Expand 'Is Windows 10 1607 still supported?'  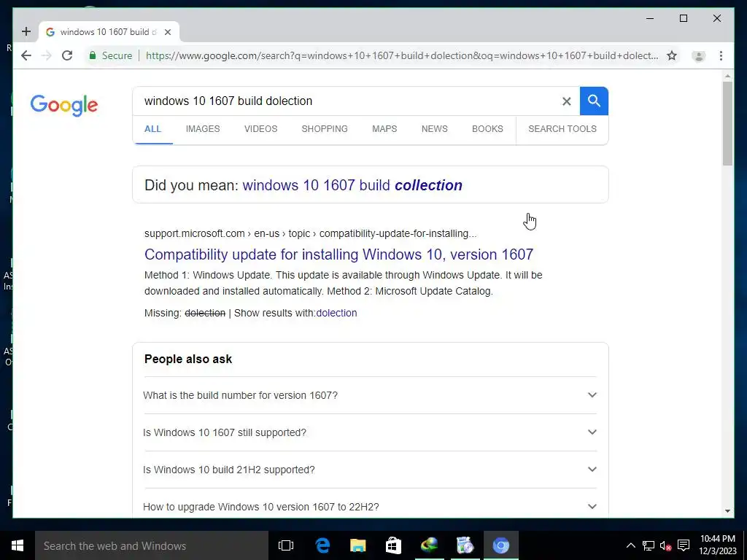[370, 432]
